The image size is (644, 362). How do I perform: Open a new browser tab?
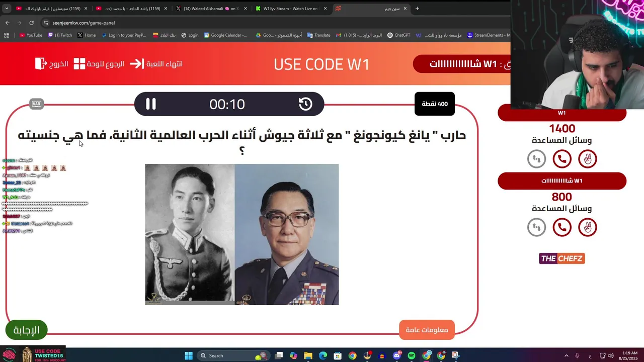[x=417, y=9]
